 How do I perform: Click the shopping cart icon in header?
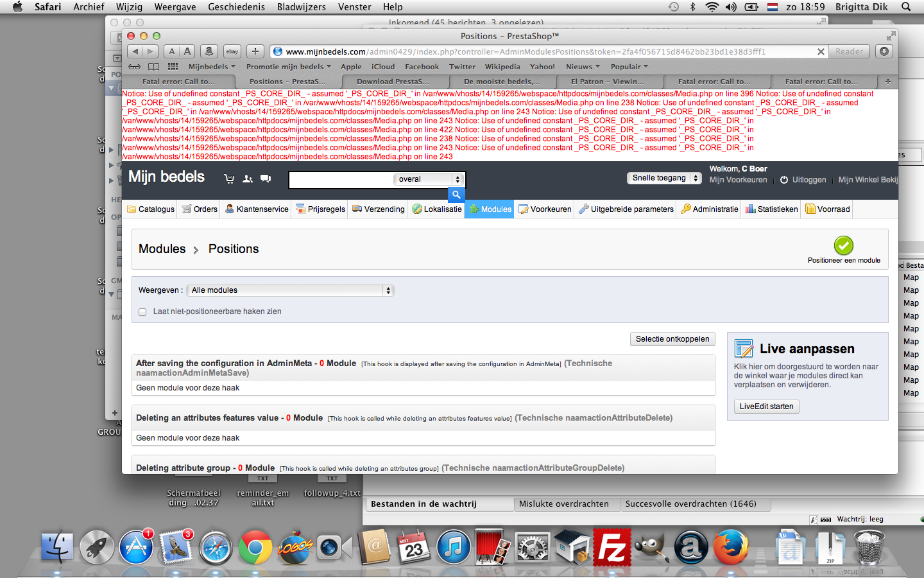pyautogui.click(x=229, y=179)
